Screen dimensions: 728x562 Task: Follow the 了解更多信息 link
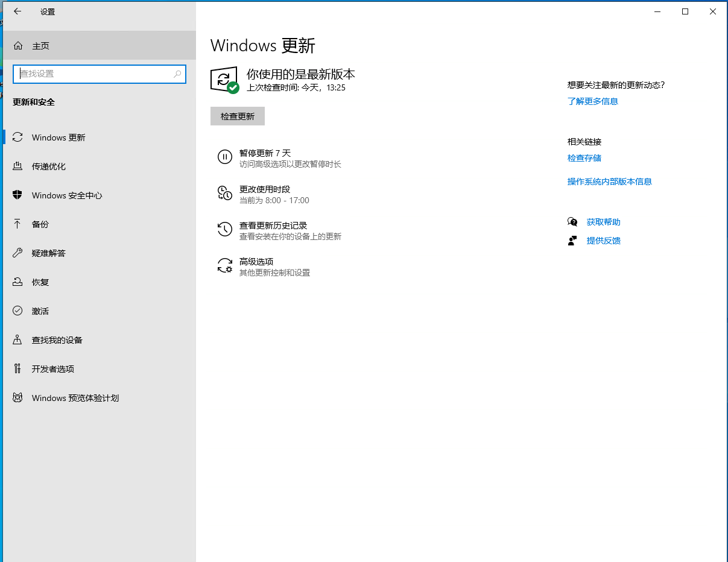click(593, 101)
